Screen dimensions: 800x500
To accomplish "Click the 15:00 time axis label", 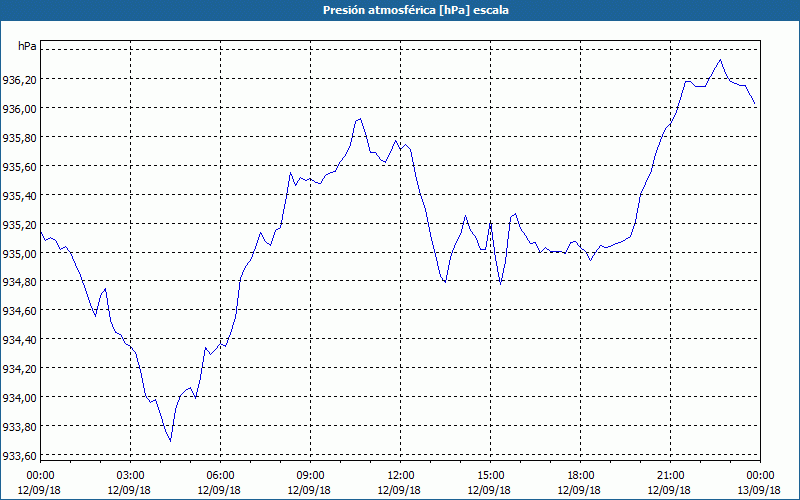I will pos(490,476).
